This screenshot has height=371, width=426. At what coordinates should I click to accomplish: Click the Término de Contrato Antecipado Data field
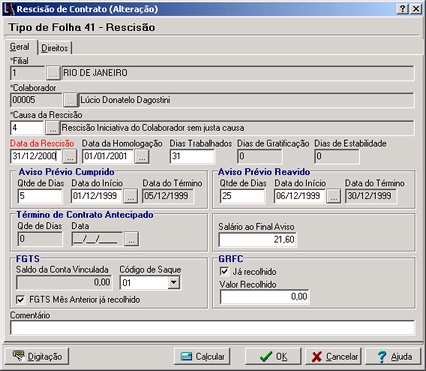pyautogui.click(x=97, y=239)
